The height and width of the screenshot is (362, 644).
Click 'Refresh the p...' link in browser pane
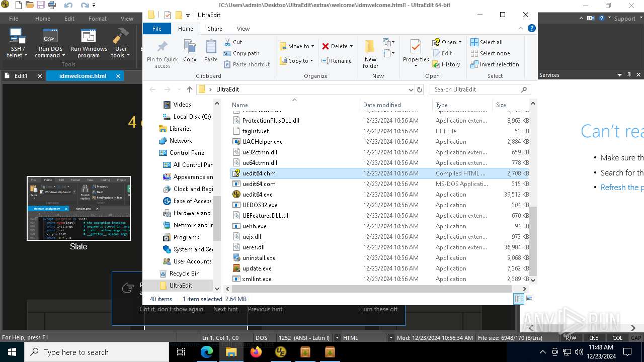(622, 187)
